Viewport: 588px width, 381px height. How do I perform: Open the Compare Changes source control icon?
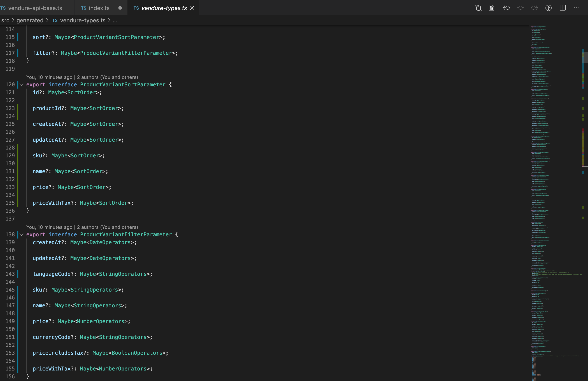(x=478, y=8)
